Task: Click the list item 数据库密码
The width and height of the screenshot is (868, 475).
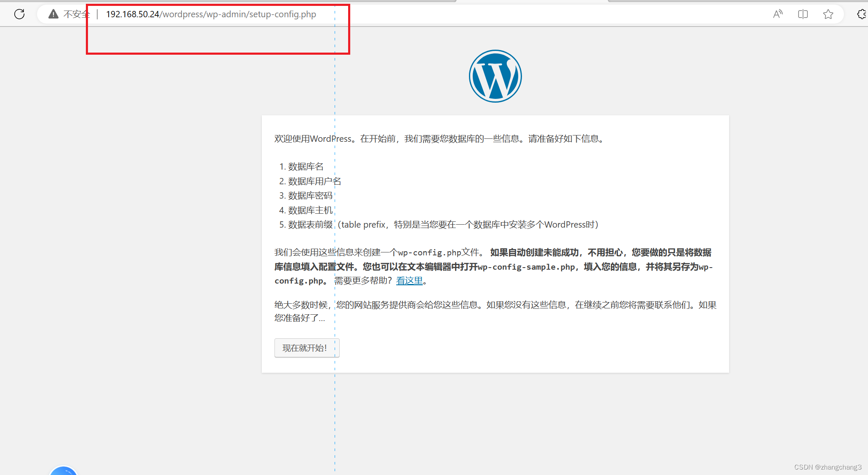Action: 310,196
